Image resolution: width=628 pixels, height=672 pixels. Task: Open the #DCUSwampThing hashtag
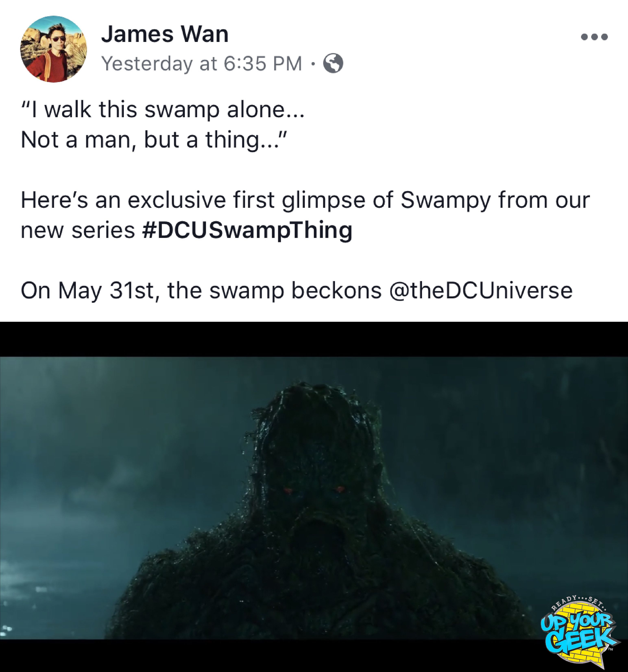247,230
